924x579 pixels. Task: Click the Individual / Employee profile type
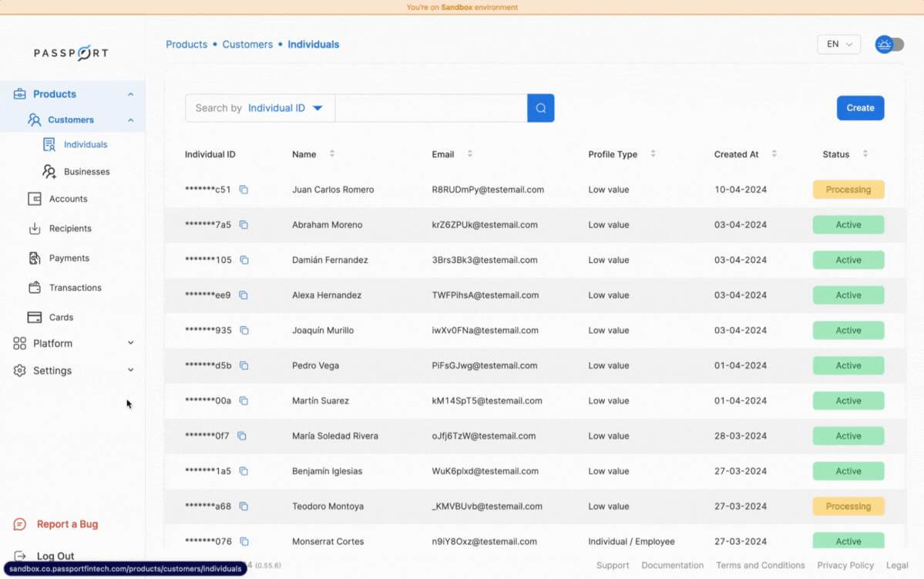[631, 541]
